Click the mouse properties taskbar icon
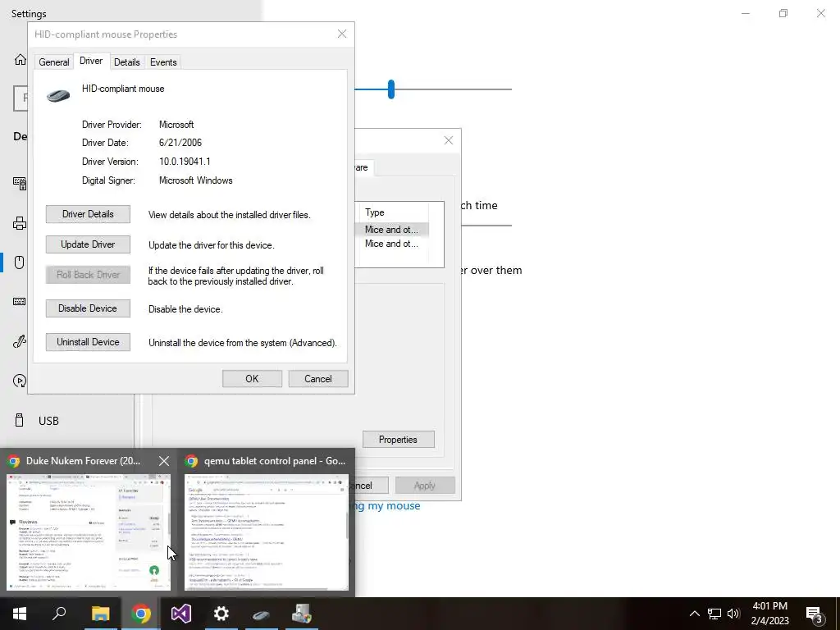840x630 pixels. [262, 614]
